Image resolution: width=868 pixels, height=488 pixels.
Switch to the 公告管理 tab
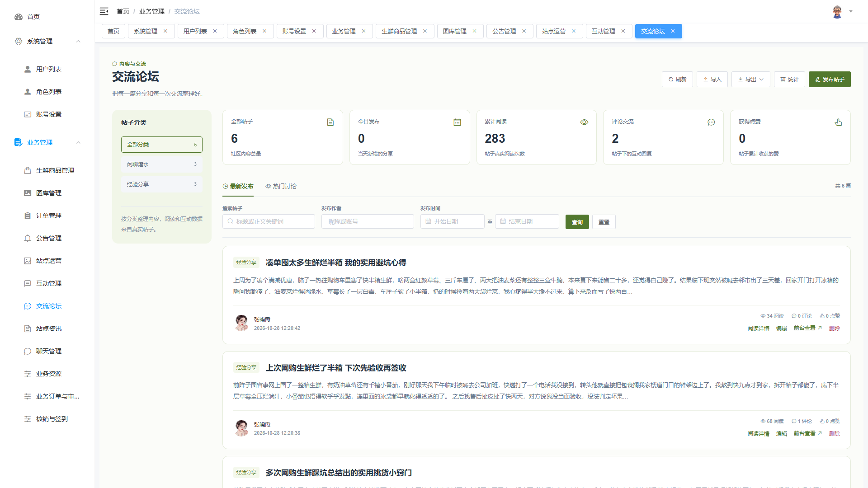point(504,31)
